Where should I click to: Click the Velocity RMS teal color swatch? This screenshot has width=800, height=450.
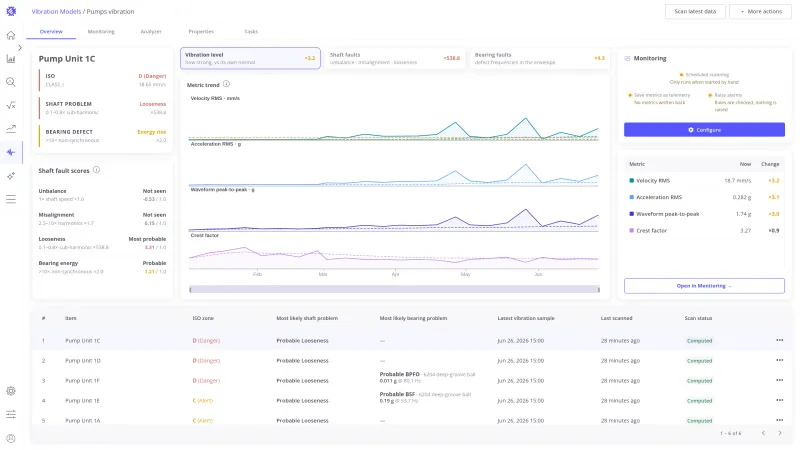[x=632, y=181]
